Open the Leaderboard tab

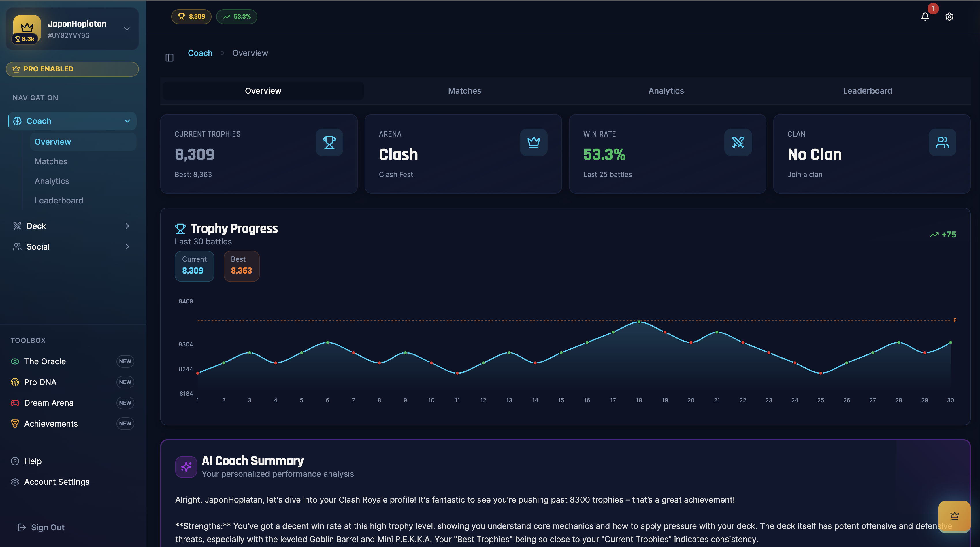pos(867,90)
